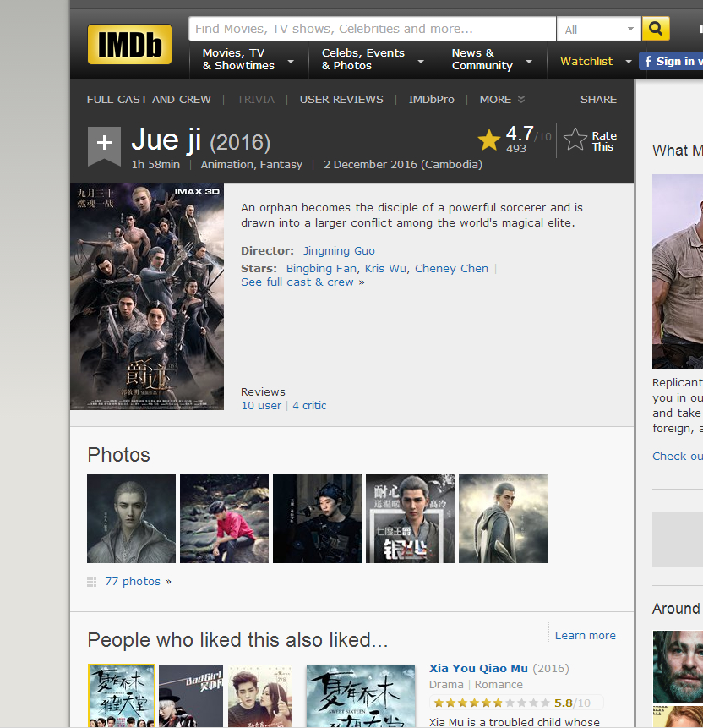The image size is (703, 728).
Task: Click the Animation genre link
Action: 227,164
